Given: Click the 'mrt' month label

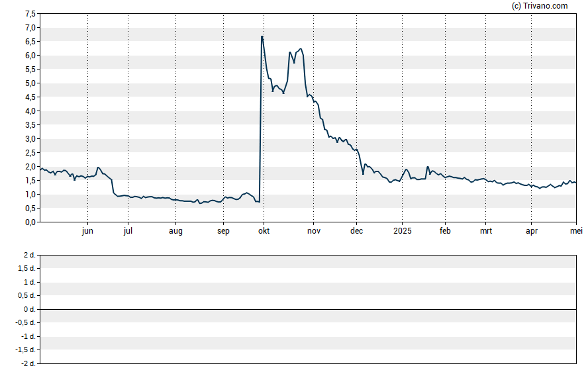Looking at the screenshot, I should [x=486, y=231].
